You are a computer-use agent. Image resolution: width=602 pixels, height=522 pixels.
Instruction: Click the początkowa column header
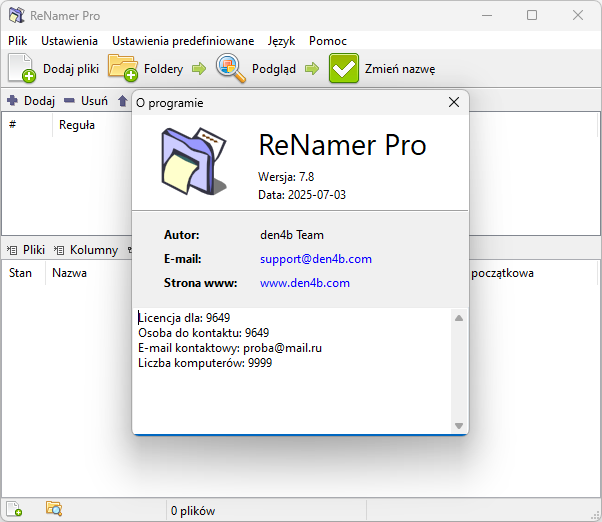pos(502,273)
